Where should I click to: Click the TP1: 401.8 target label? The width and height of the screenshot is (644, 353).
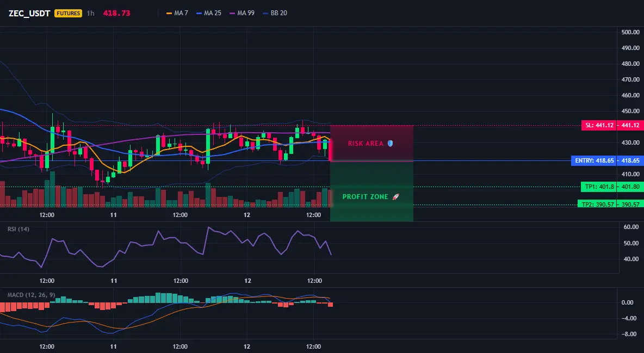click(598, 187)
